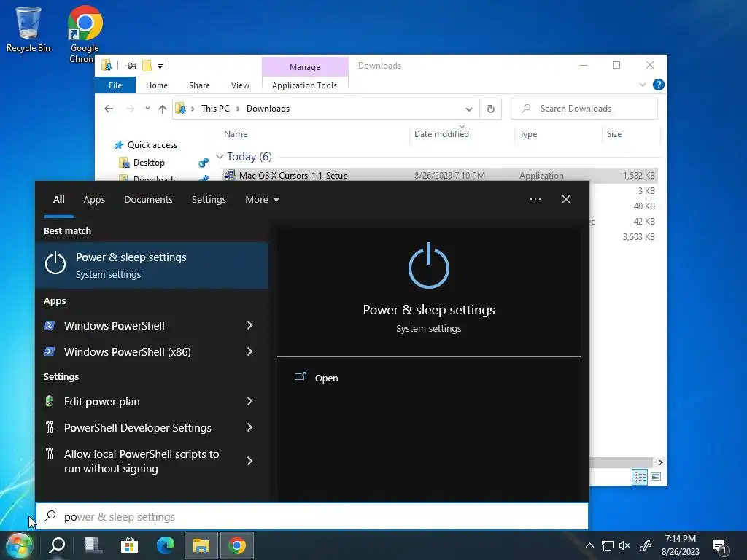Select Quick access in the navigation pane
The image size is (747, 560).
click(152, 145)
